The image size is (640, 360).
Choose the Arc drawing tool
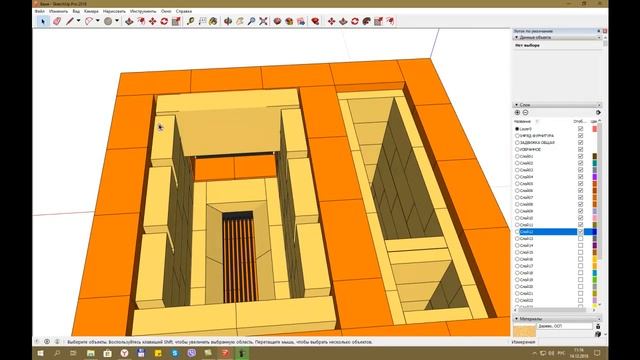tap(89, 21)
